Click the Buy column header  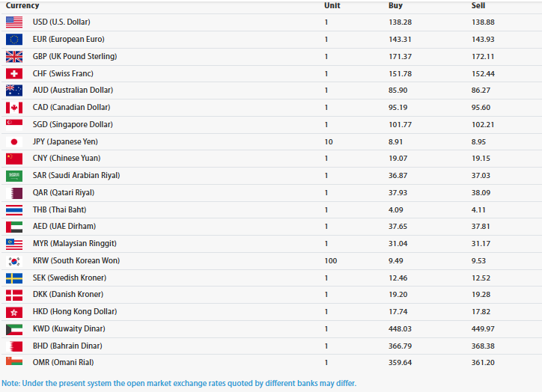click(395, 5)
